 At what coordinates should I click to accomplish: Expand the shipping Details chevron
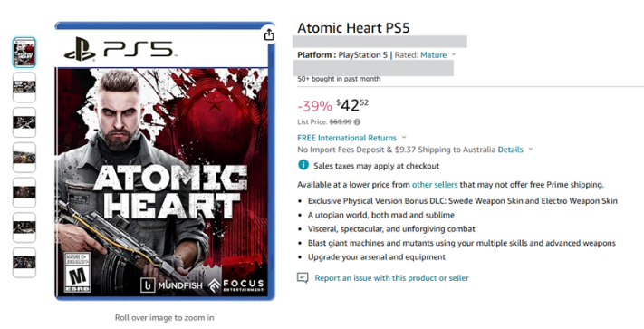tap(530, 150)
